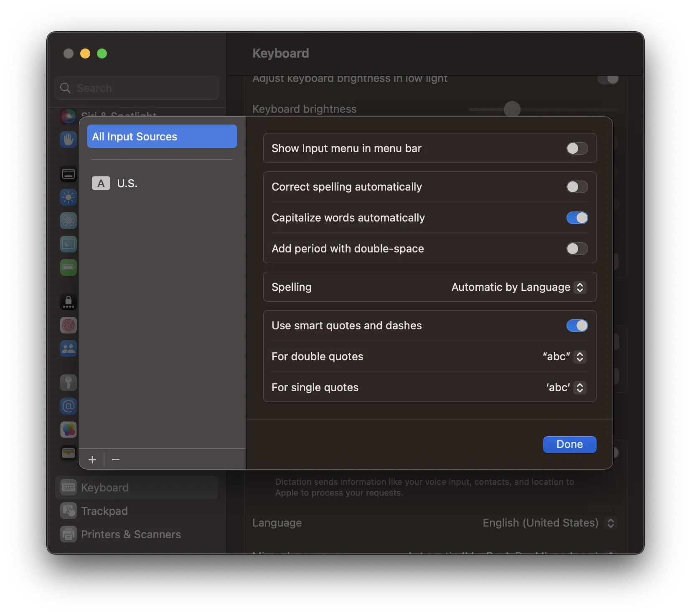Open Trackpad settings label in sidebar
This screenshot has height=616, width=691.
pos(104,511)
